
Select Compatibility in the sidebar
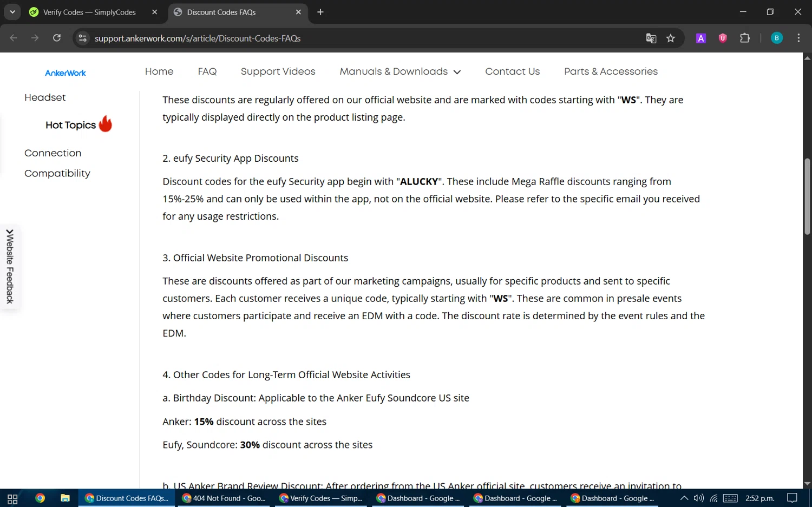click(x=57, y=173)
